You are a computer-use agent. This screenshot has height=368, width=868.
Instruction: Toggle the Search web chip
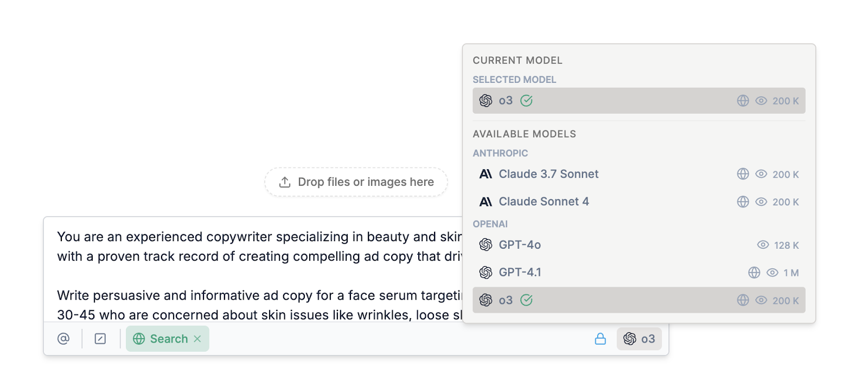(x=168, y=339)
